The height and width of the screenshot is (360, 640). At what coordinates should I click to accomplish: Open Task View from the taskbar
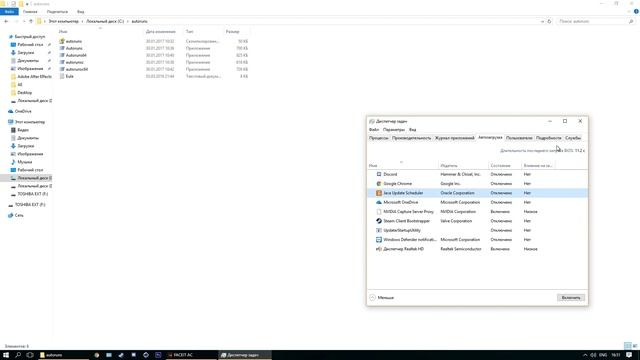30,355
